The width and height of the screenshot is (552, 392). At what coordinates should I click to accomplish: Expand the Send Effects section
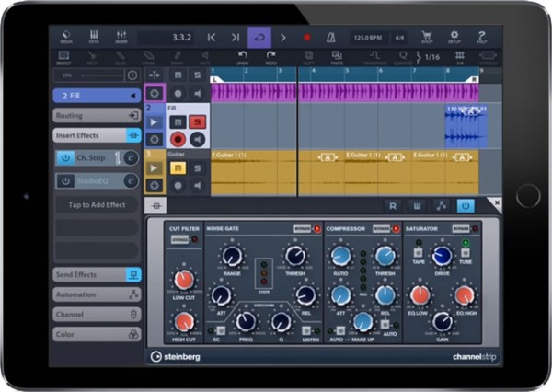[97, 275]
